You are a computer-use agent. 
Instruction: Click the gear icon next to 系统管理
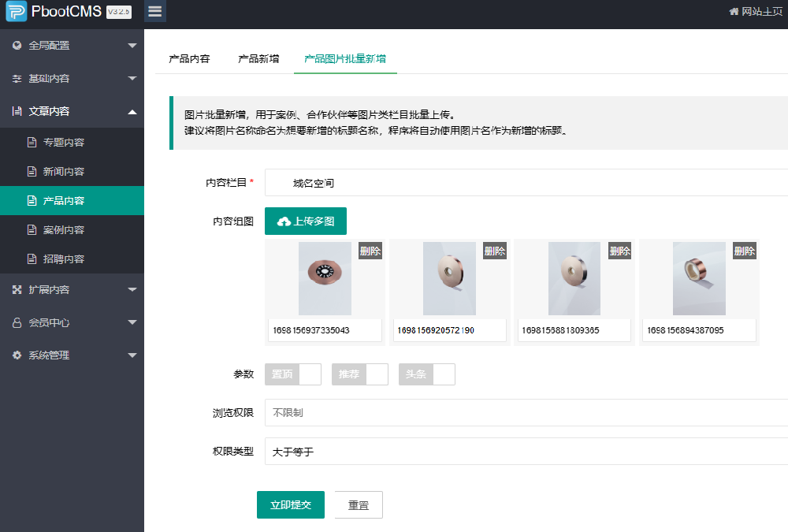[16, 355]
